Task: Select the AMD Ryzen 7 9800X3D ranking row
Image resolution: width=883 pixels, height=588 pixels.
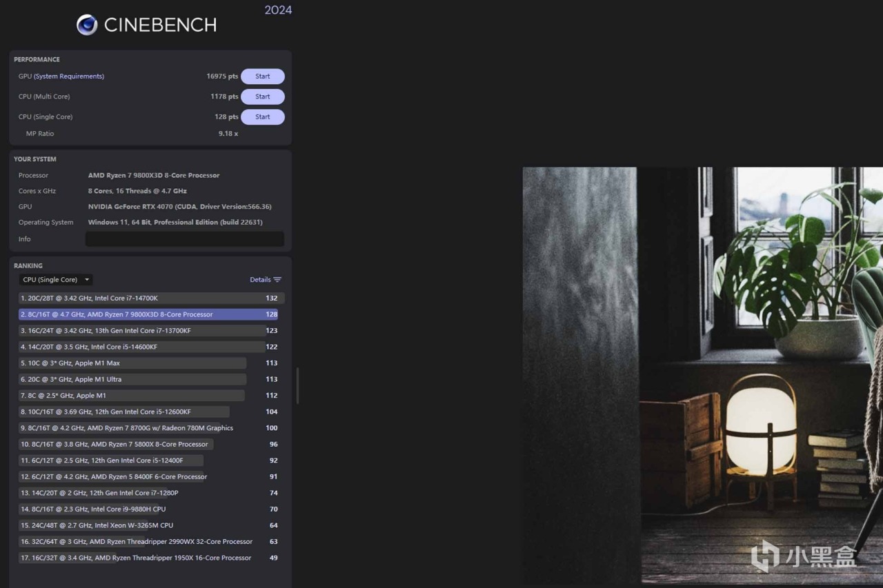Action: tap(148, 314)
